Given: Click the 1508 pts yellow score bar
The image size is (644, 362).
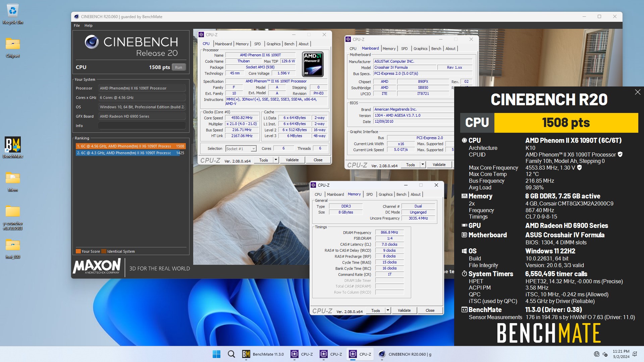Looking at the screenshot, I should click(566, 123).
